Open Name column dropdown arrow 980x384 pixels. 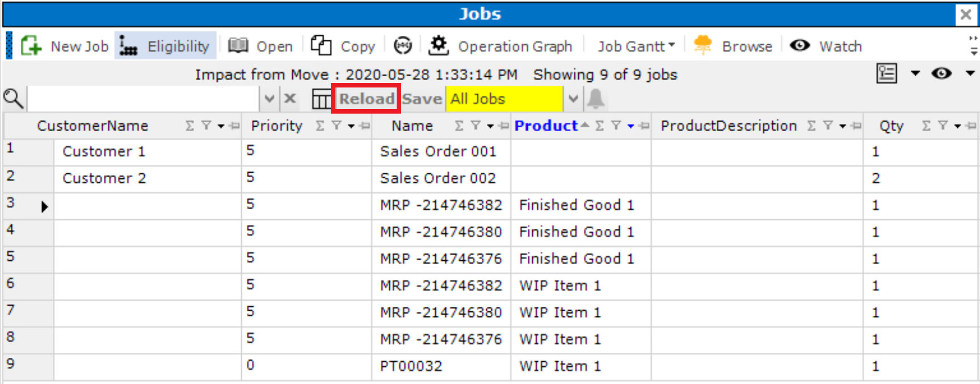pyautogui.click(x=490, y=126)
